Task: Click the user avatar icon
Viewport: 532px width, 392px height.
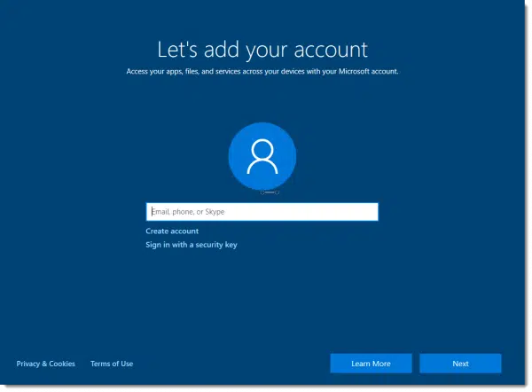Action: (262, 156)
